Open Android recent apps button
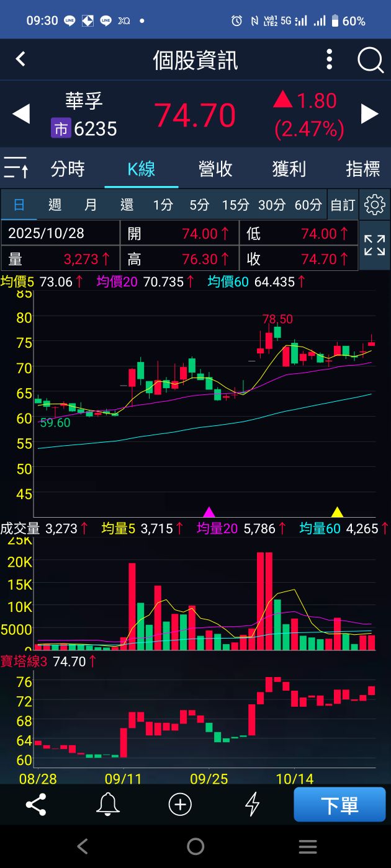The height and width of the screenshot is (868, 391). click(x=308, y=846)
